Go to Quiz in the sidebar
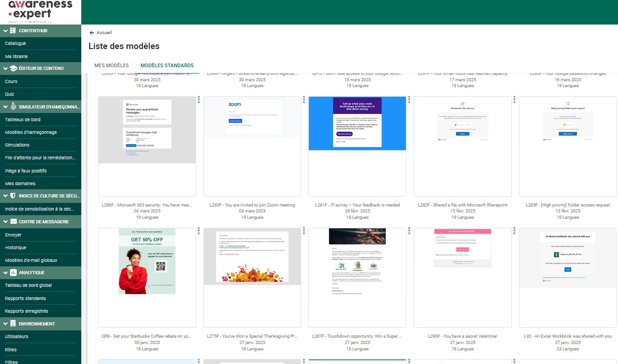Viewport: 618px width, 364px height. click(10, 94)
